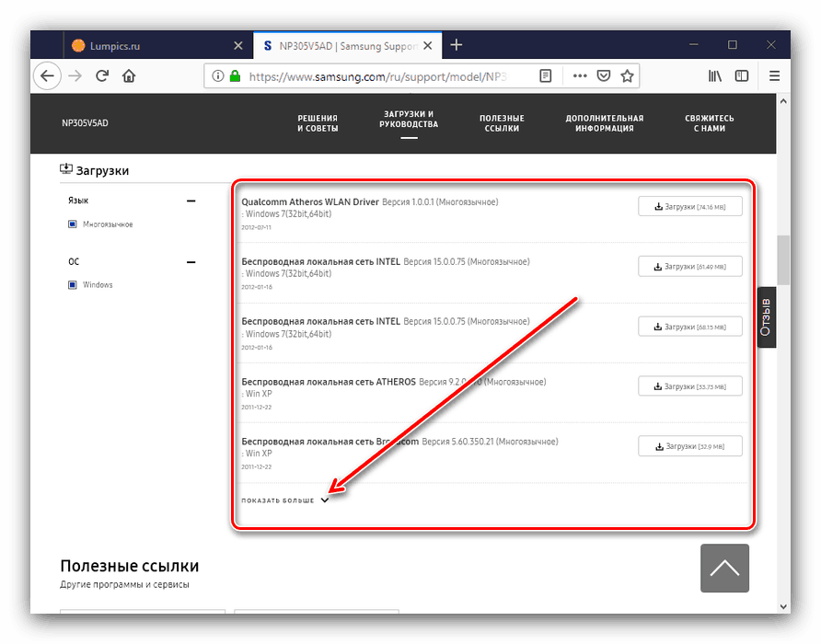Open the Library icon in toolbar
This screenshot has width=821, height=644.
click(x=715, y=76)
